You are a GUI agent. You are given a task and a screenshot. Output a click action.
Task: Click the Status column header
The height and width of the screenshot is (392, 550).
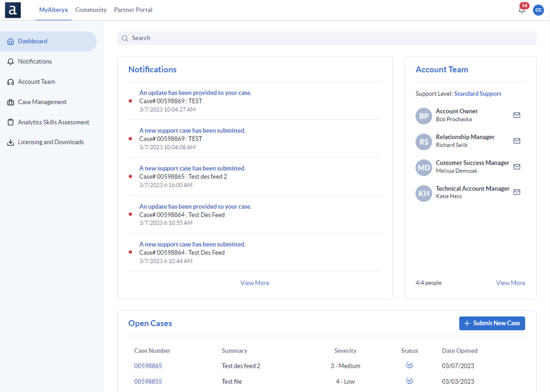(x=410, y=351)
